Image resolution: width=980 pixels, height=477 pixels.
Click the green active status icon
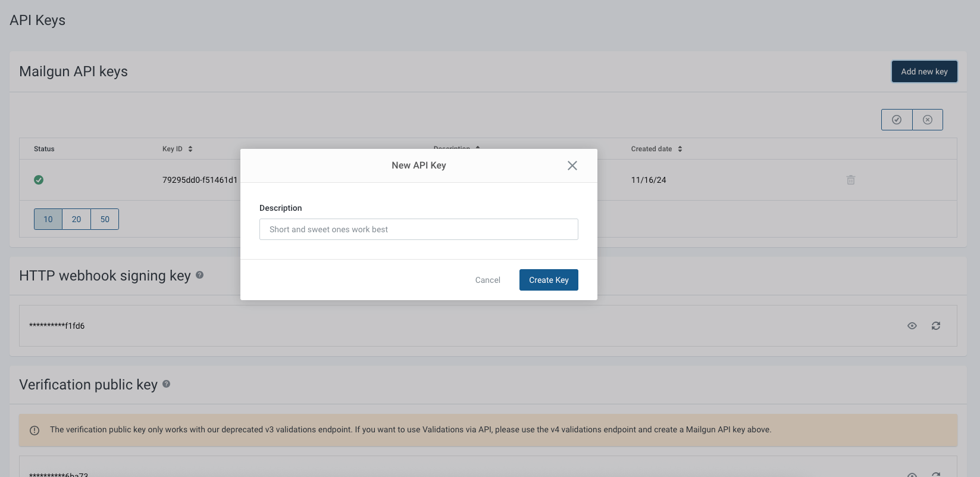click(39, 180)
